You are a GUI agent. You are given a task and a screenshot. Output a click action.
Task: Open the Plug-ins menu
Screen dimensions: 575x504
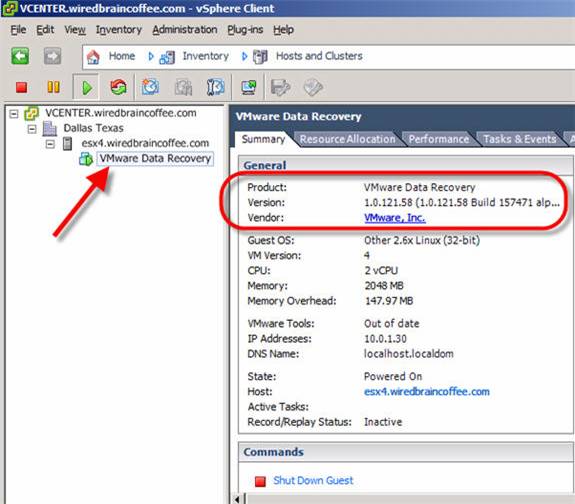(x=245, y=30)
